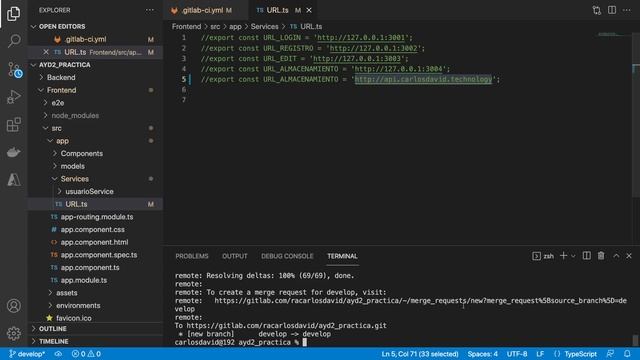Viewport: 640px width, 360px height.
Task: Collapse the AYD2_PRACTICA folder section
Action: (x=64, y=65)
